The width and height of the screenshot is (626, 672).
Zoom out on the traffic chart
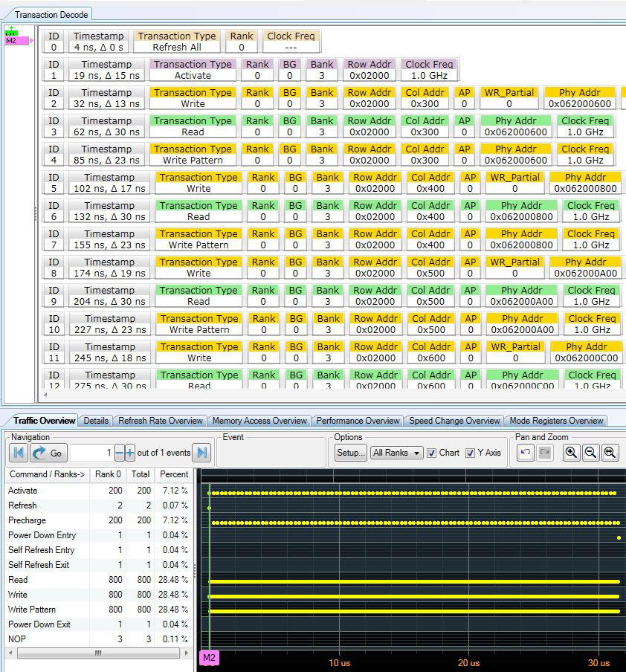click(591, 453)
